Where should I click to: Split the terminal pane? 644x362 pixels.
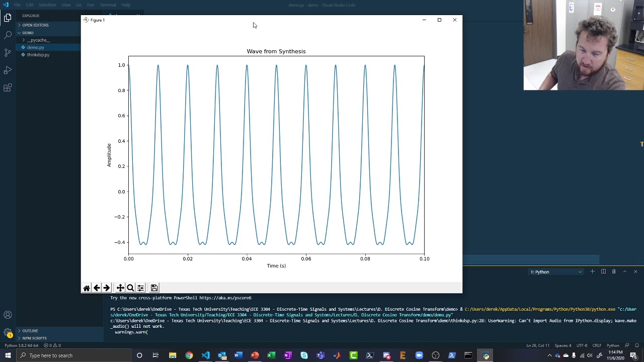(603, 271)
